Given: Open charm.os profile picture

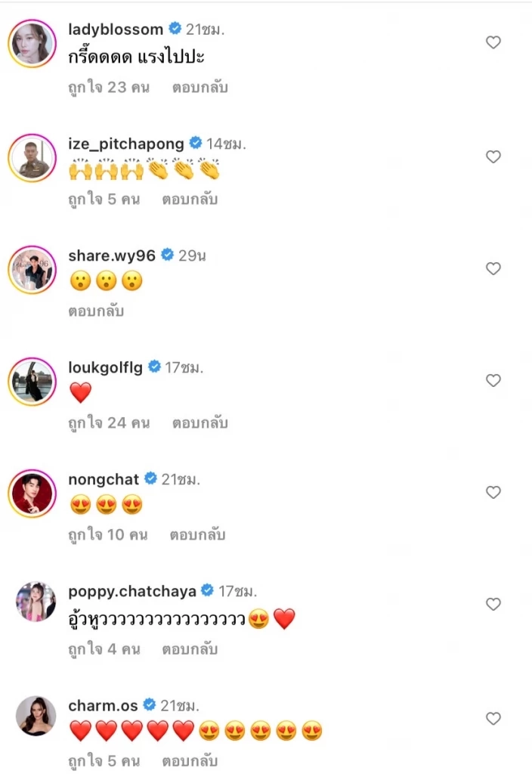Looking at the screenshot, I should [36, 715].
